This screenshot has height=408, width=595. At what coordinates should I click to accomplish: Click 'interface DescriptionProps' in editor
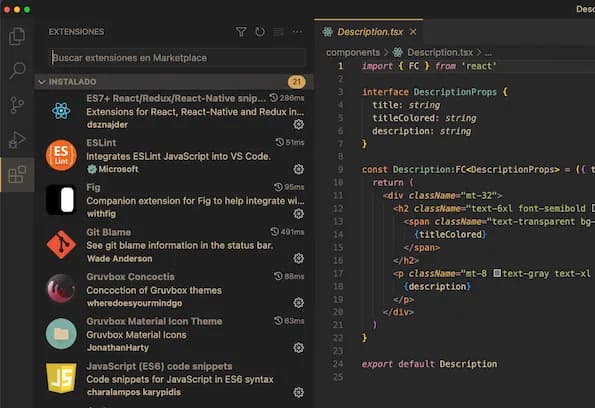pos(429,92)
